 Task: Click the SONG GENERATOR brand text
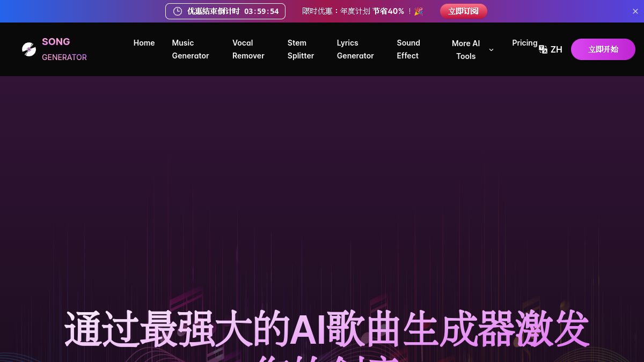(x=64, y=49)
